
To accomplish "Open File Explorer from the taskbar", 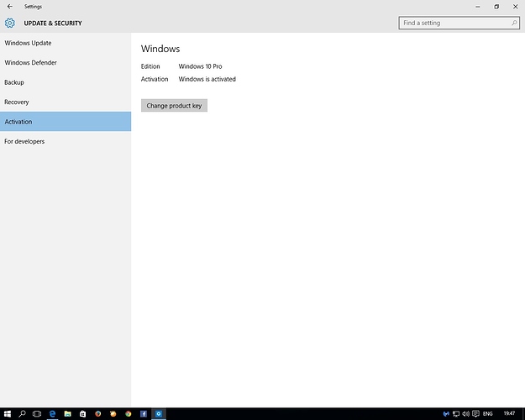I will [x=68, y=414].
